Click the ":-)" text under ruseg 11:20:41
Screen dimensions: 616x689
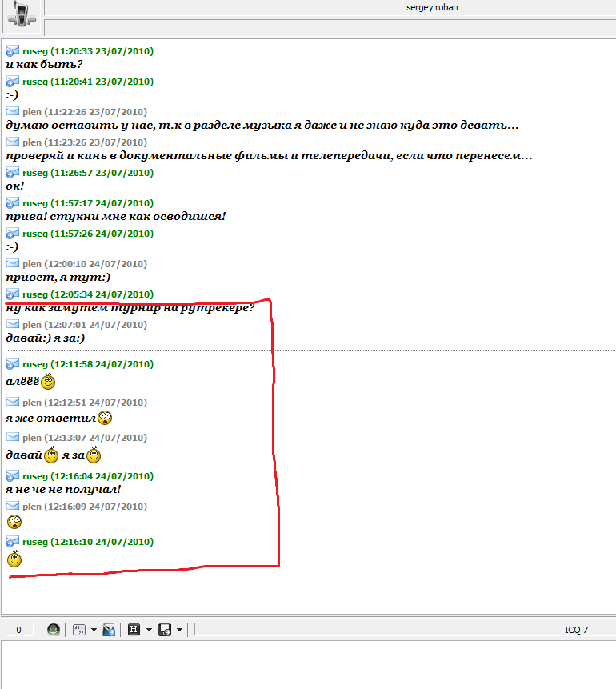tap(12, 95)
